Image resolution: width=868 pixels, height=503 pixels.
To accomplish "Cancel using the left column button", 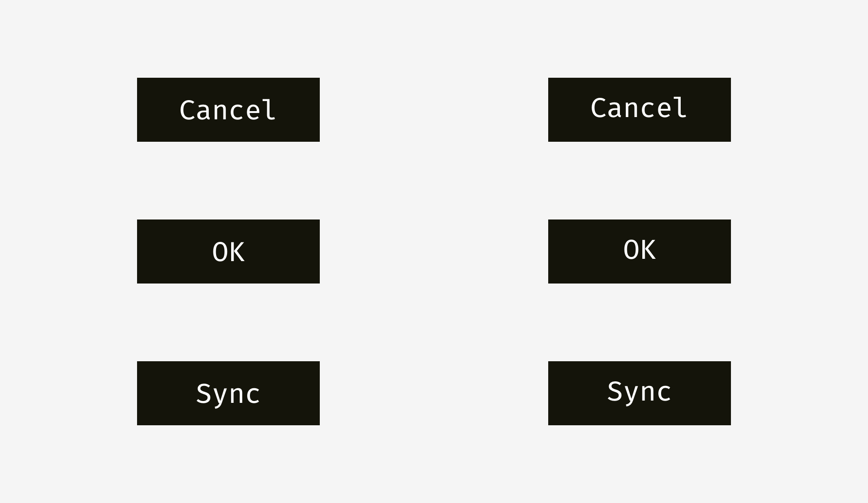I will coord(228,110).
